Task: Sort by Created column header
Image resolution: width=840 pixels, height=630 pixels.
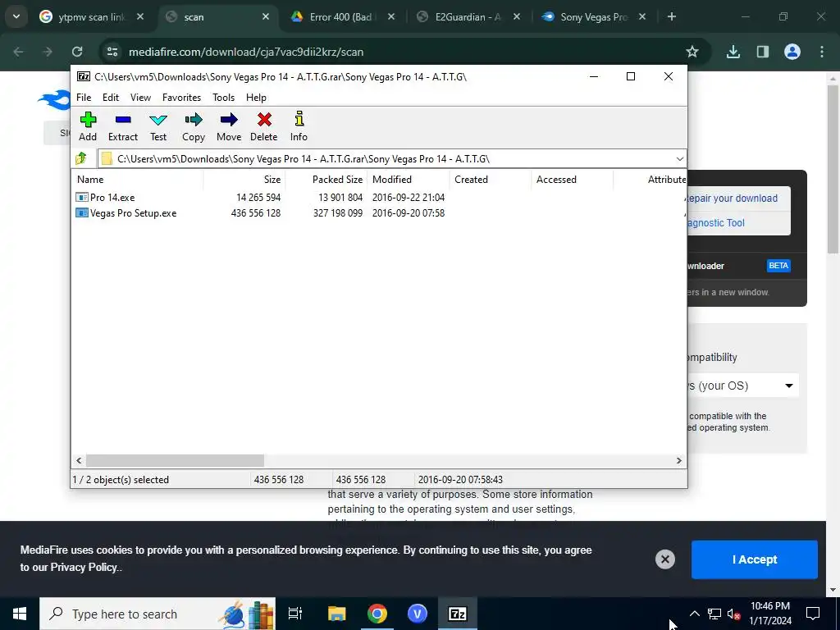Action: (491, 180)
